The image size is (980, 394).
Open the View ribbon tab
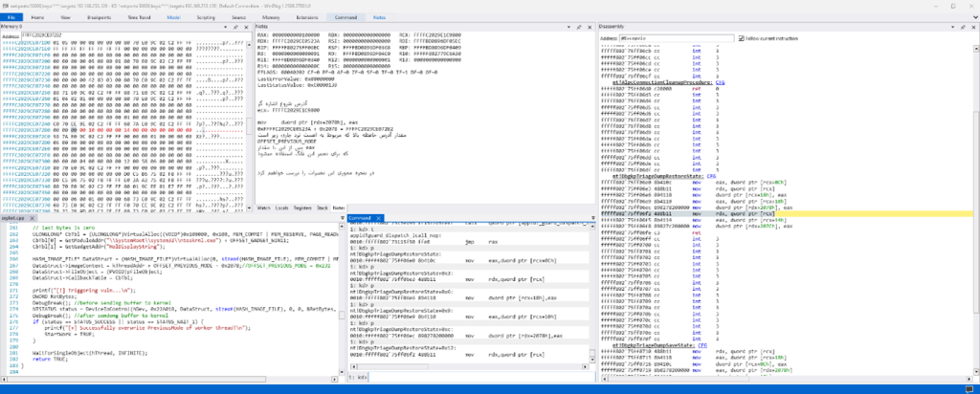[x=66, y=17]
